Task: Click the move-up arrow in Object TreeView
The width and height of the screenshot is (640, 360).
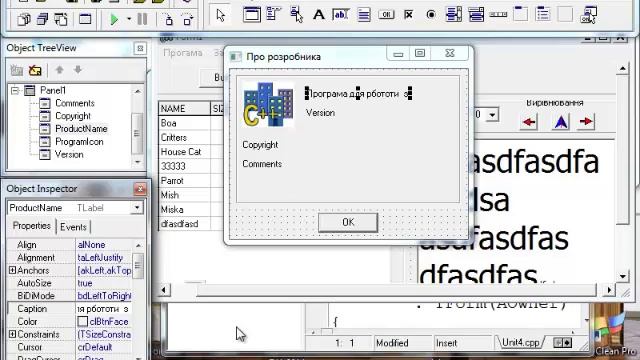Action: coord(60,70)
